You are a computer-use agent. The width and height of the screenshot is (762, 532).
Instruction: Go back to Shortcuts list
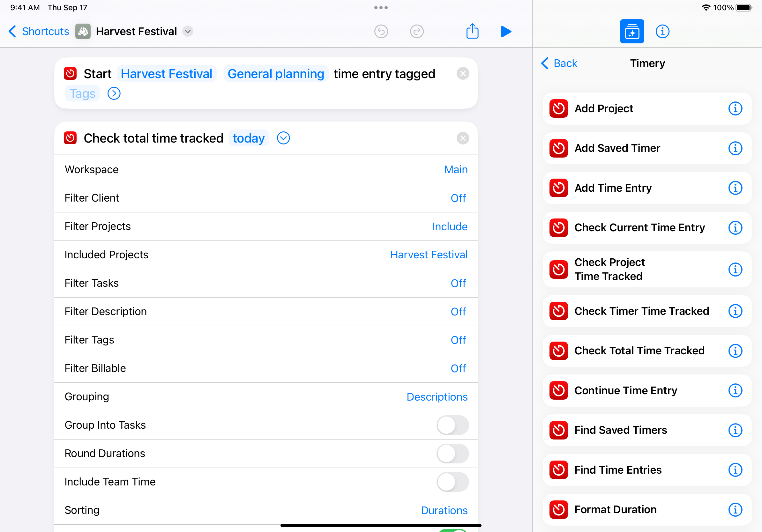coord(39,32)
